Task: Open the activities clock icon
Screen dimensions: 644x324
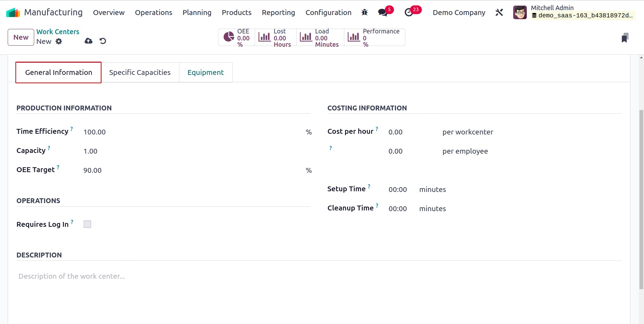Action: pyautogui.click(x=409, y=13)
